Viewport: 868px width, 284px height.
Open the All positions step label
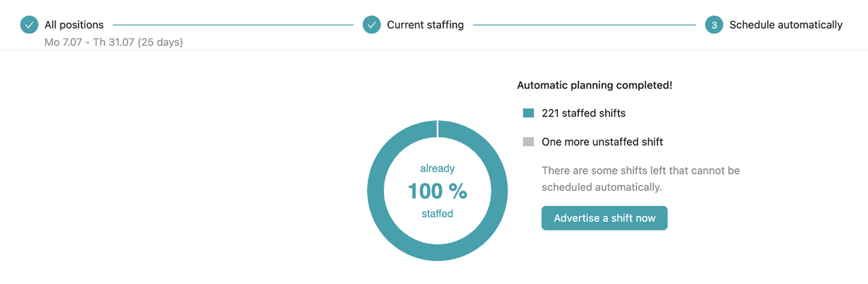74,25
